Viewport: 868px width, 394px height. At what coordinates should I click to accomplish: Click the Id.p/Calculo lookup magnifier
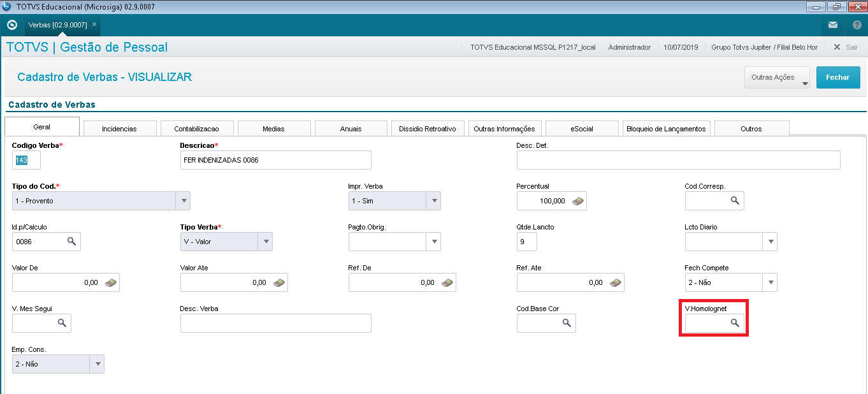click(71, 242)
